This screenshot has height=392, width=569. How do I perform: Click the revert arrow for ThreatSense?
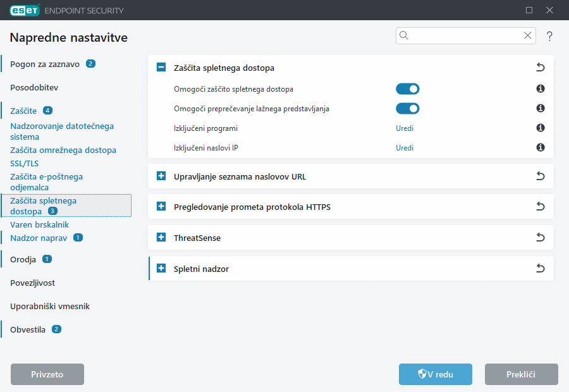[x=540, y=238]
